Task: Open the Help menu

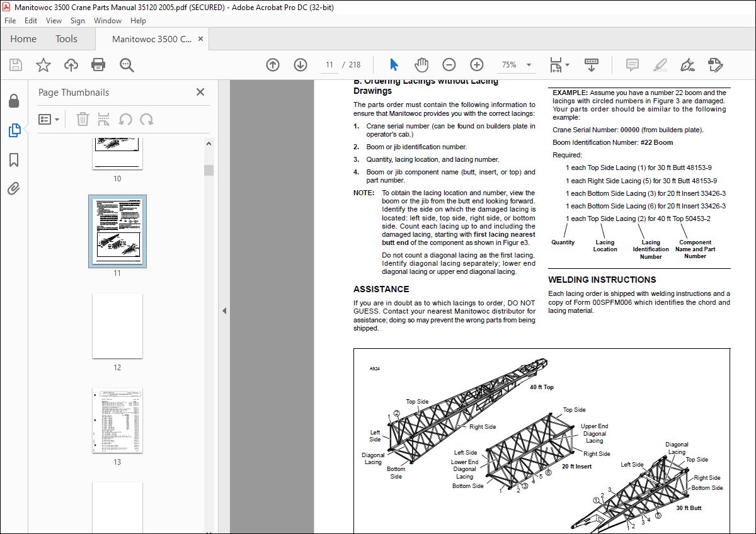Action: (x=138, y=20)
